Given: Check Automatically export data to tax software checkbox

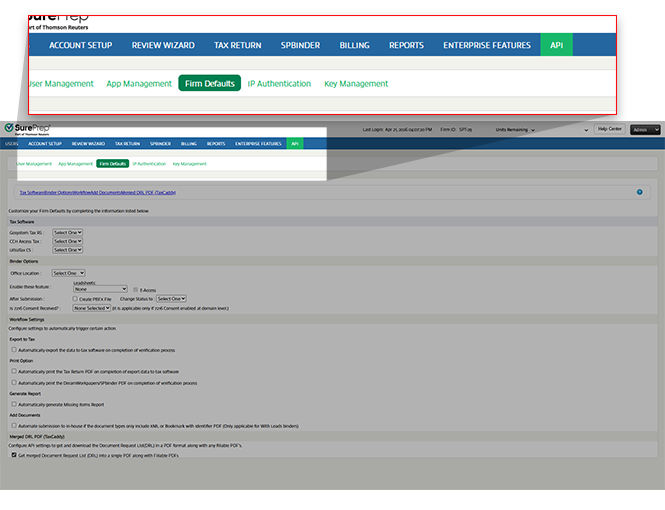Looking at the screenshot, I should [14, 350].
